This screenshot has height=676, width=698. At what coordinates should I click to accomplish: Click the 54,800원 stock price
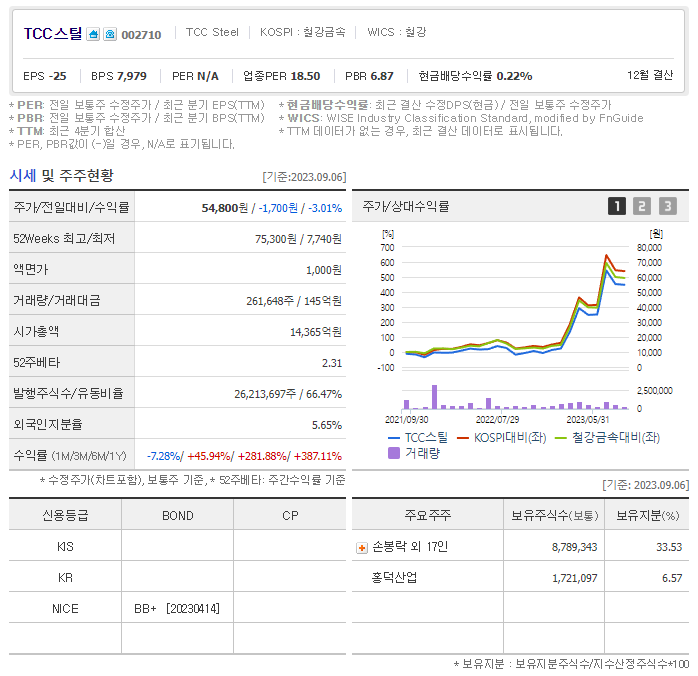tap(225, 208)
